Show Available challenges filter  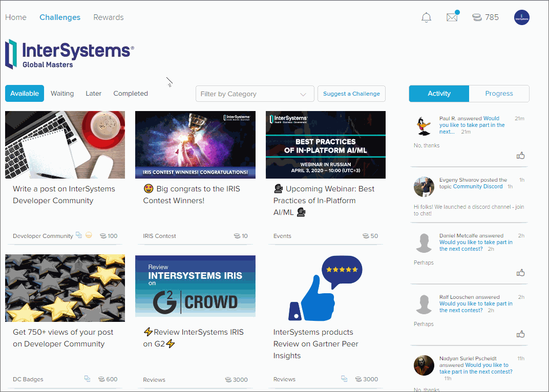click(x=25, y=94)
